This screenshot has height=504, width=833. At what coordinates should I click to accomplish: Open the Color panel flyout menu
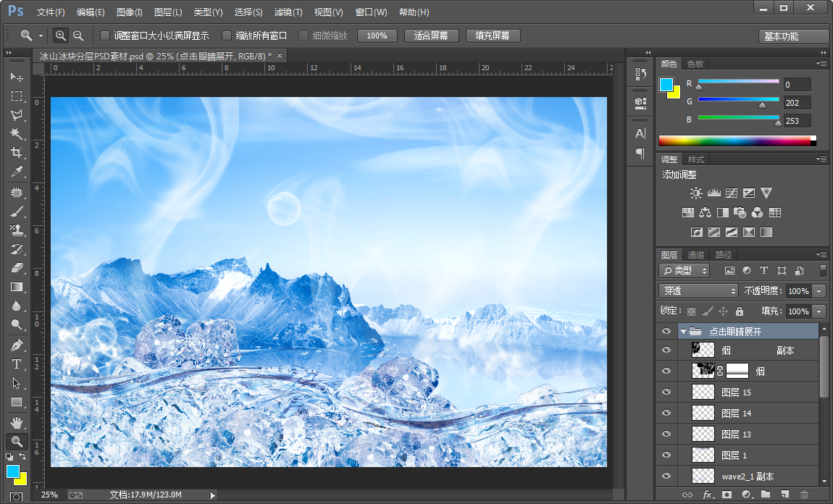coord(821,64)
